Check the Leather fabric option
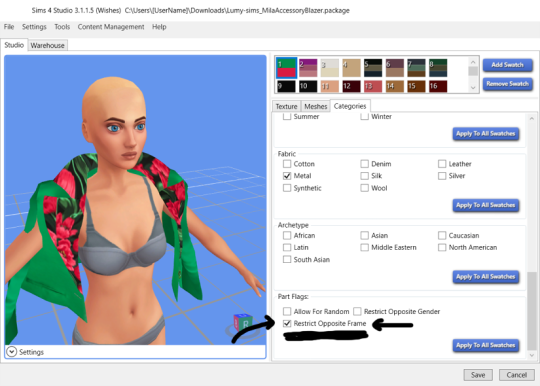This screenshot has height=386, width=540. tap(442, 164)
